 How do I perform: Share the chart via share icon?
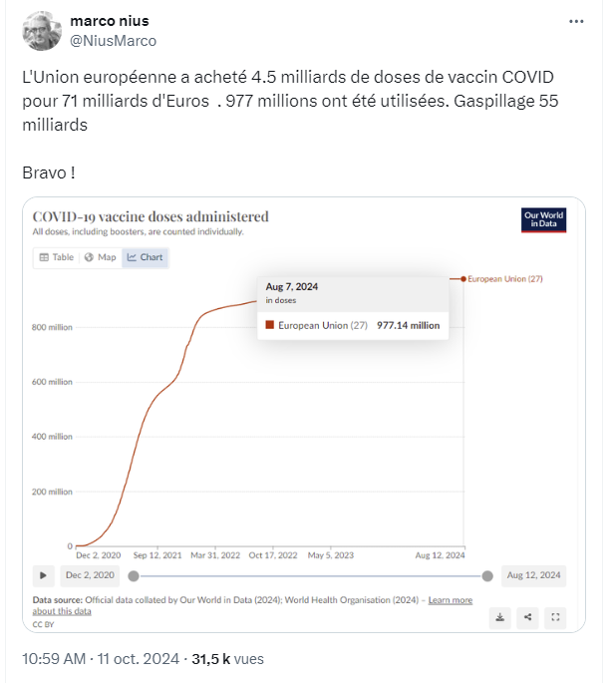pyautogui.click(x=527, y=617)
